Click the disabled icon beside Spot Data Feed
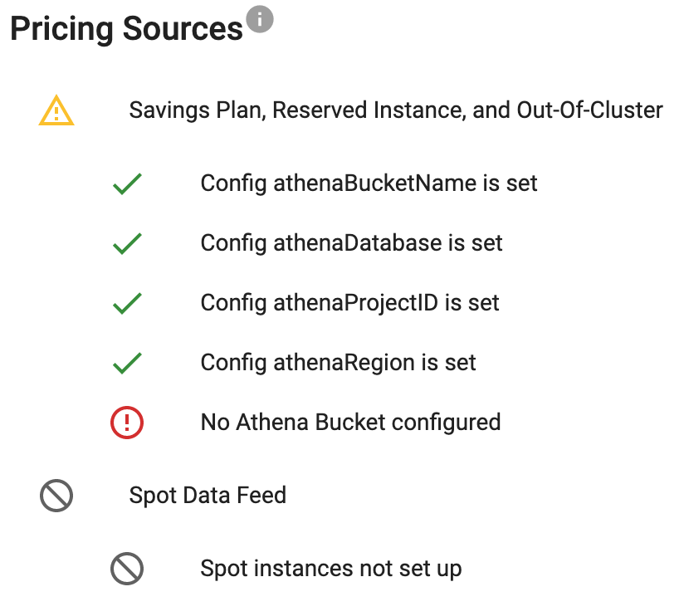The width and height of the screenshot is (684, 616). 56,496
